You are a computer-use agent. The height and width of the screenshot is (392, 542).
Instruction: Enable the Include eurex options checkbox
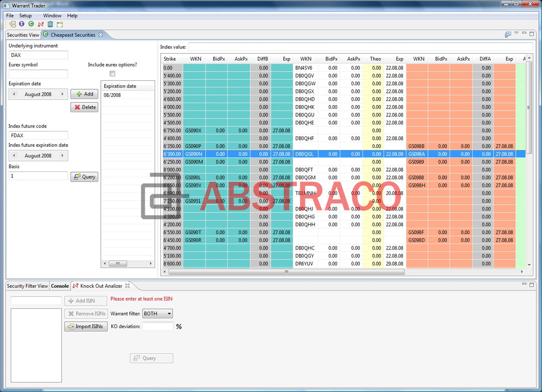tap(112, 73)
